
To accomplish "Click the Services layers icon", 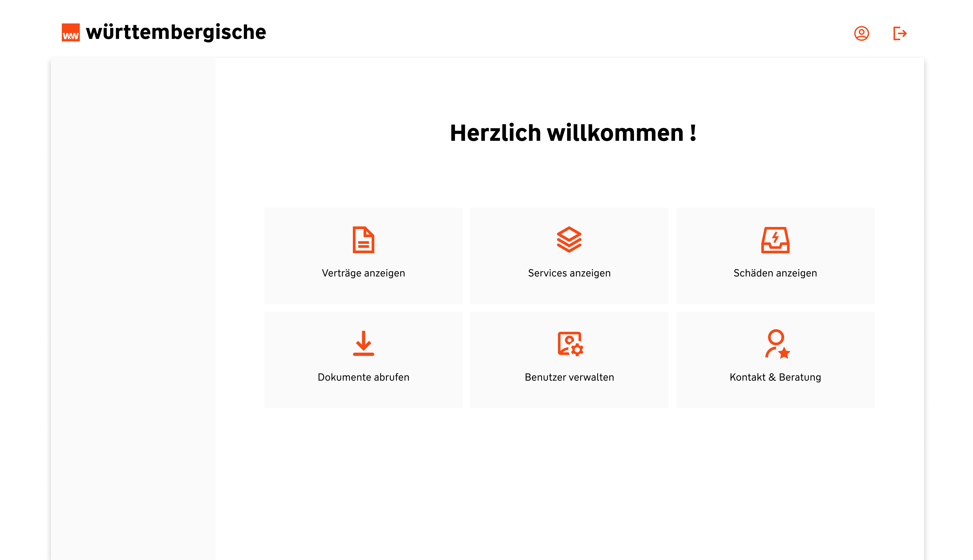I will coord(569,239).
